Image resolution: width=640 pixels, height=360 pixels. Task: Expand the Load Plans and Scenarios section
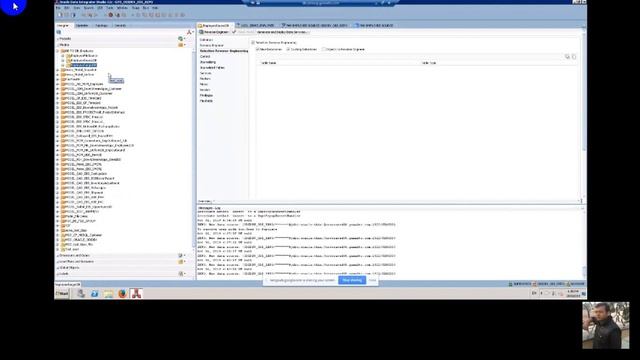point(58,262)
